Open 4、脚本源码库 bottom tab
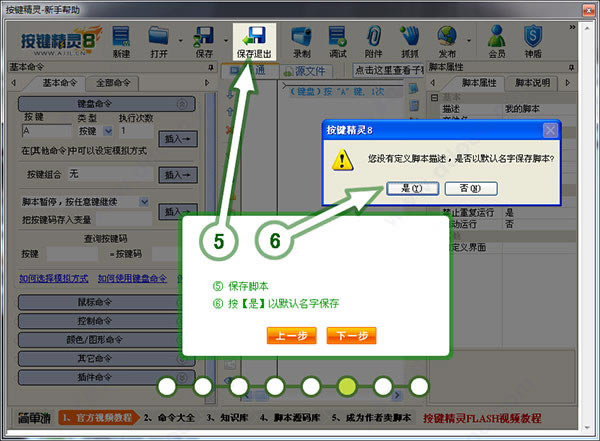This screenshot has width=600, height=441. tap(290, 418)
